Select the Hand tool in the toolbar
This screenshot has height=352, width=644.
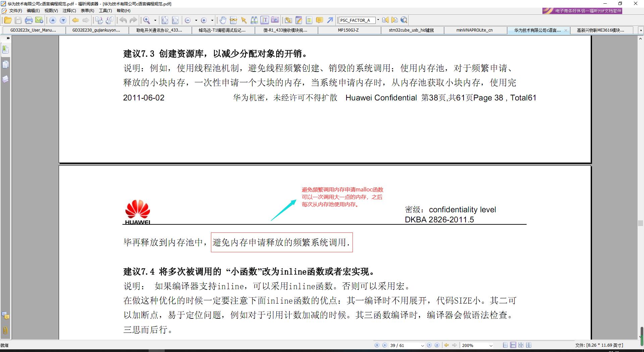click(223, 20)
